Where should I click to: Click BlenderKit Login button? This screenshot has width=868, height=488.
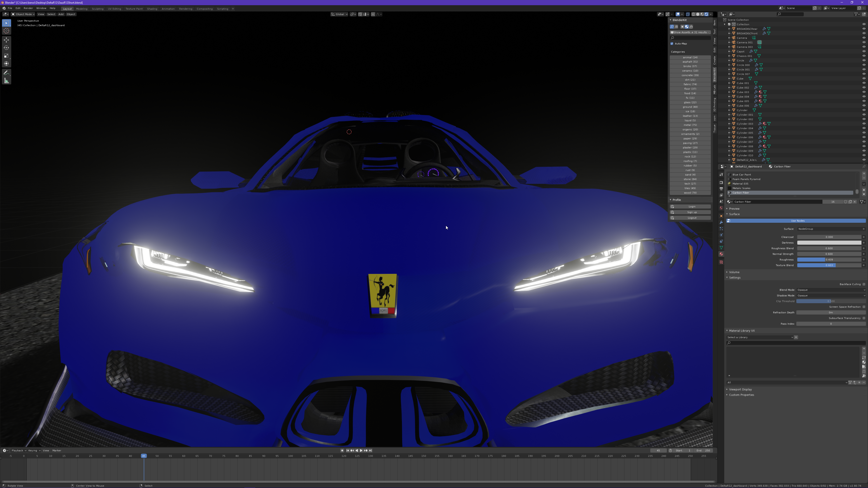click(x=690, y=206)
